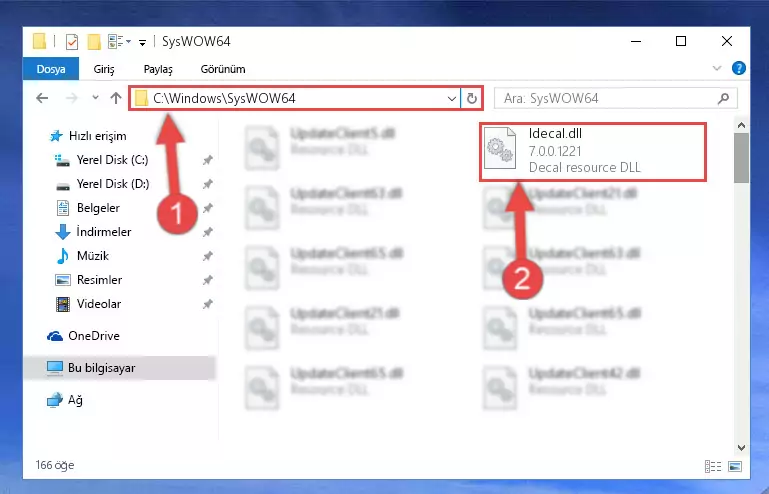The image size is (769, 494).
Task: Click the pin icon next to Belgeler
Action: 208,208
